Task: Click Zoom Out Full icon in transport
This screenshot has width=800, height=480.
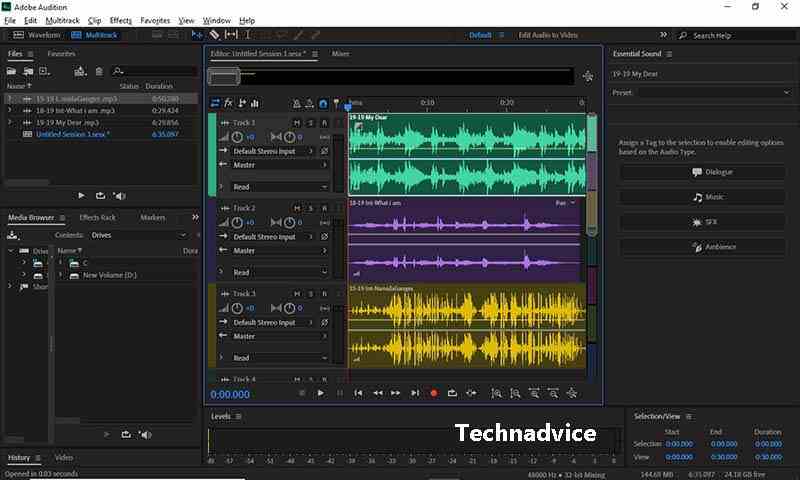Action: (x=572, y=393)
